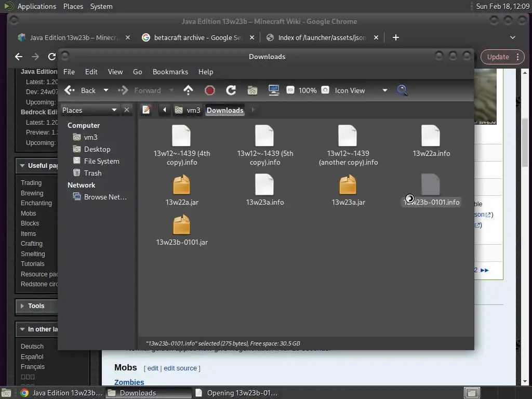Open View menu in file manager
Screen dimensions: 532x399
tap(115, 72)
